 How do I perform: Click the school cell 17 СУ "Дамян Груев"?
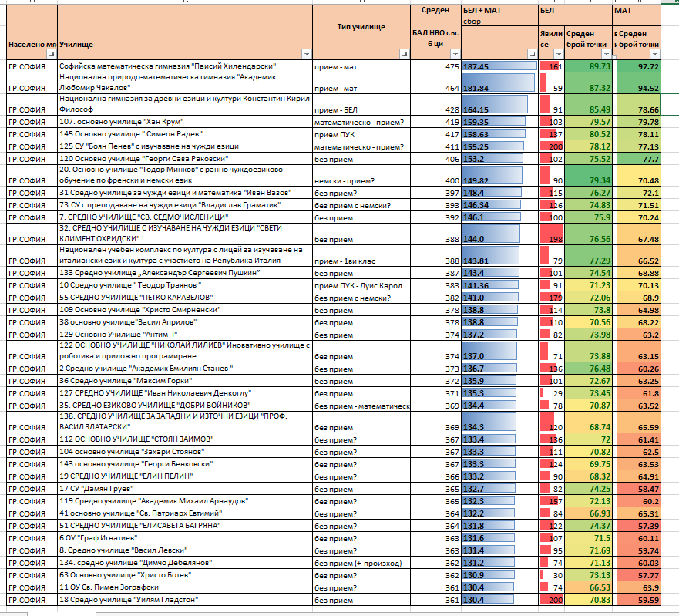click(184, 489)
